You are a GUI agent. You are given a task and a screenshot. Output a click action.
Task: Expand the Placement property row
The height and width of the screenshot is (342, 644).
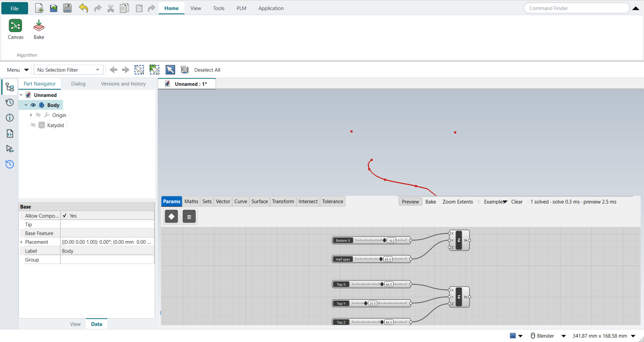tap(21, 242)
